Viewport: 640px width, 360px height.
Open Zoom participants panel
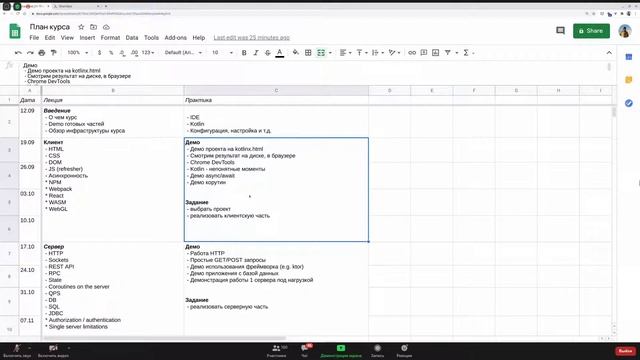point(277,351)
